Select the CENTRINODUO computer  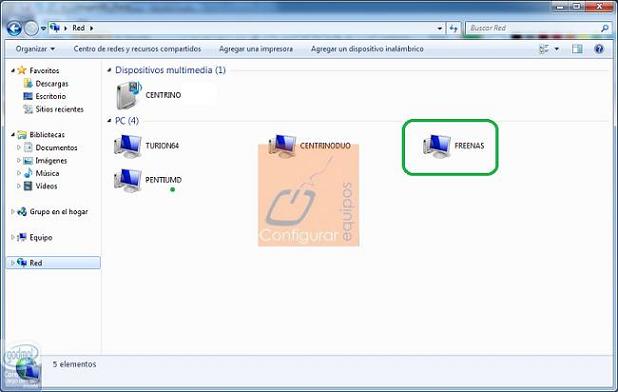(309, 146)
